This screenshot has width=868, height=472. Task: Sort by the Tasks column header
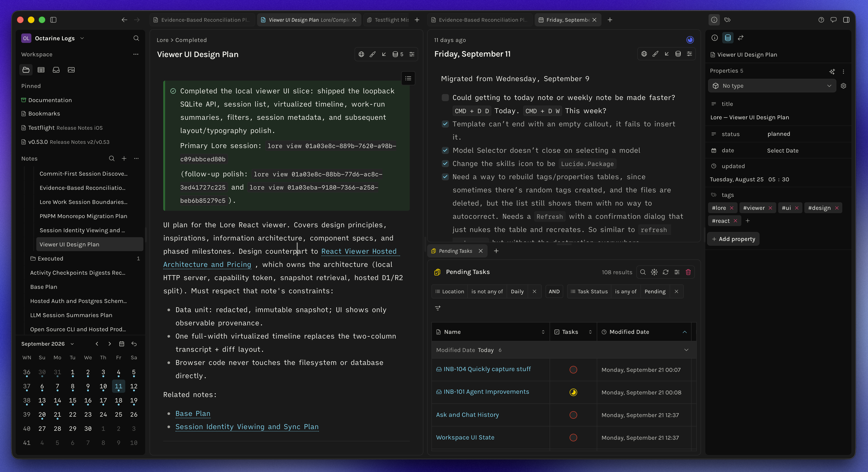(573, 332)
